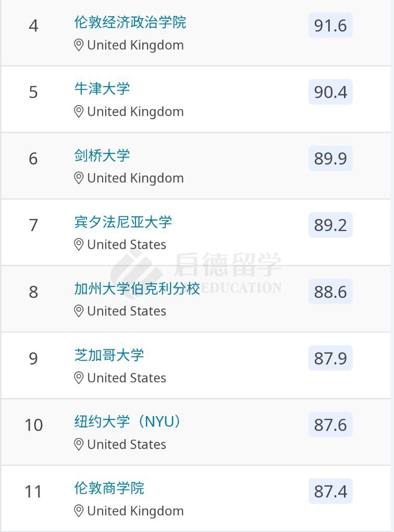394x532 pixels.
Task: Open the 牛津大学 university link
Action: coord(102,89)
